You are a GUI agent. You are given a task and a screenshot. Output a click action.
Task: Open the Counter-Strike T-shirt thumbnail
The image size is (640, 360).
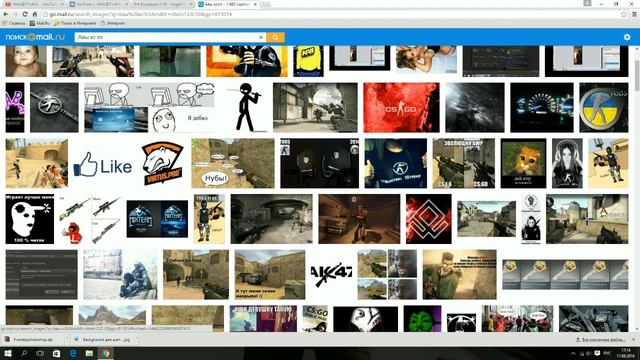(x=396, y=163)
